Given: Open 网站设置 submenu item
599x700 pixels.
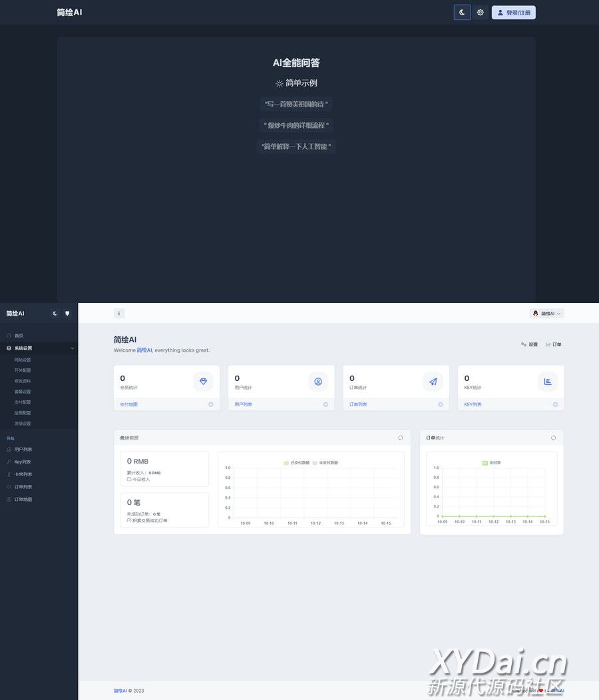Looking at the screenshot, I should tap(23, 360).
